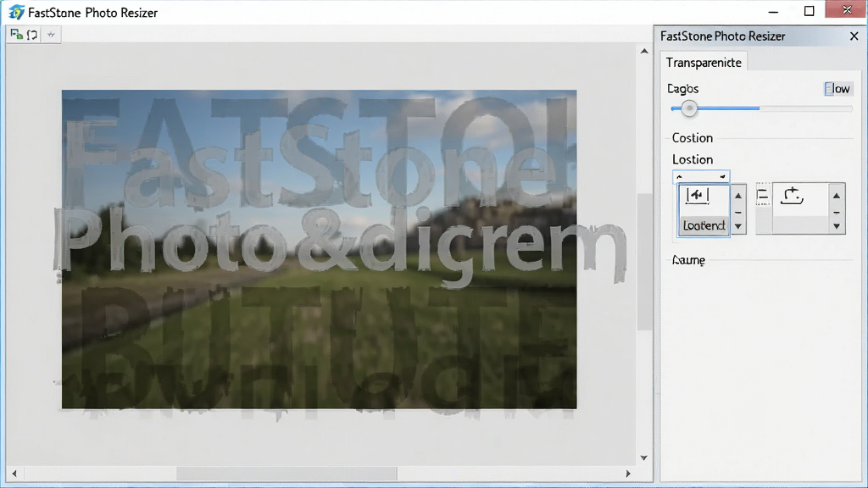Select the plus tray icon in second list
Viewport: 868px width, 488px height.
(x=792, y=196)
